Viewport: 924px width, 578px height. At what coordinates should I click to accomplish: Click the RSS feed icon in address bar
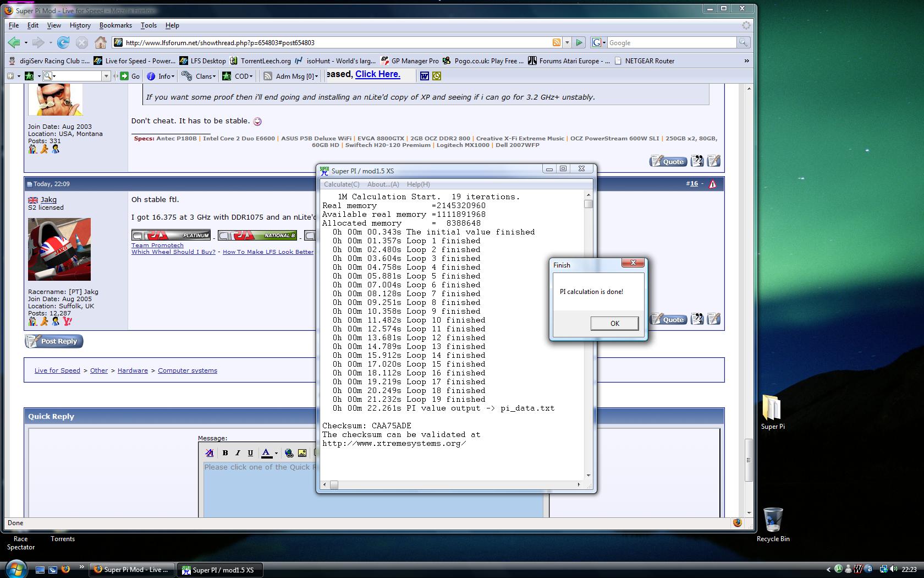[557, 42]
